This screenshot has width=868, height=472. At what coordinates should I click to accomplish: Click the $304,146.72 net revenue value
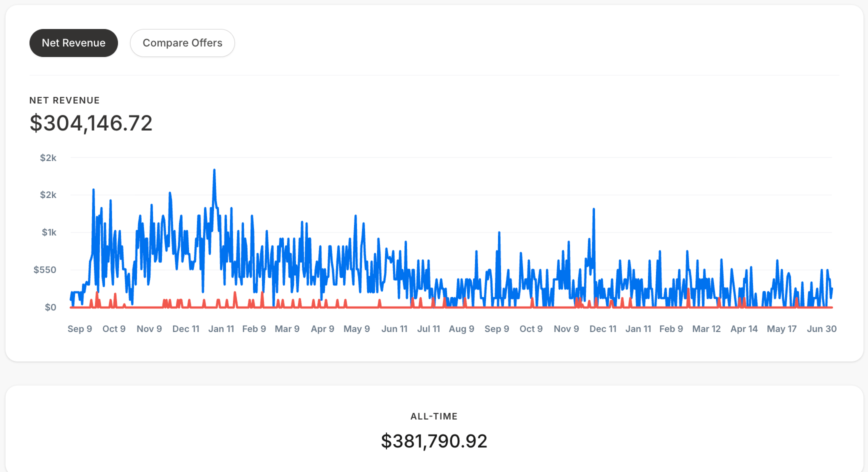(91, 123)
